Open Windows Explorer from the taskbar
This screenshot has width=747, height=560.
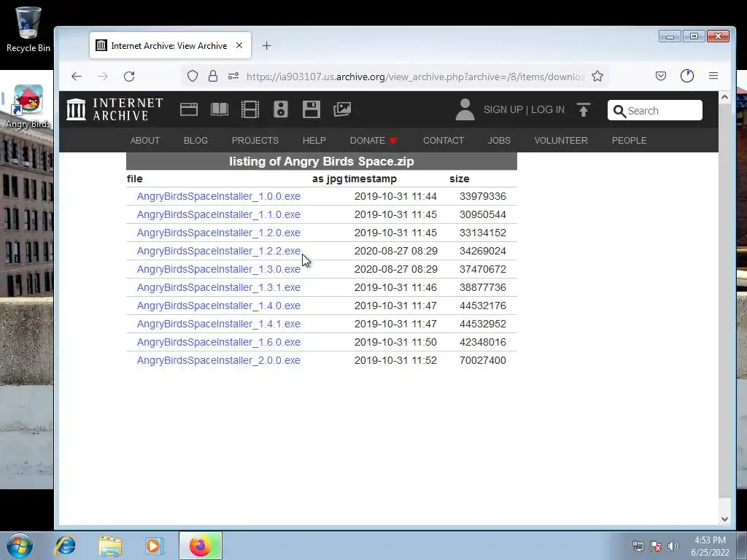coord(110,545)
